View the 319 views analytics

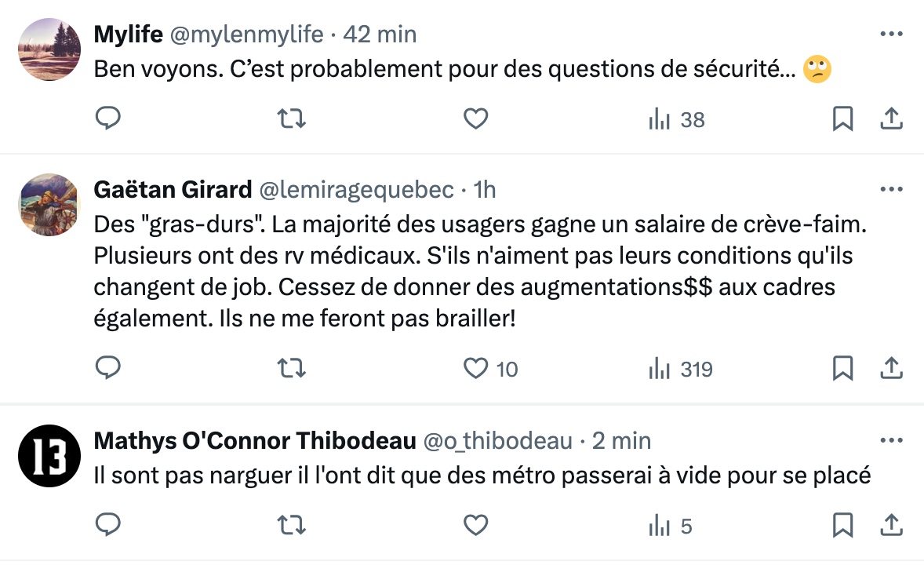pyautogui.click(x=680, y=369)
